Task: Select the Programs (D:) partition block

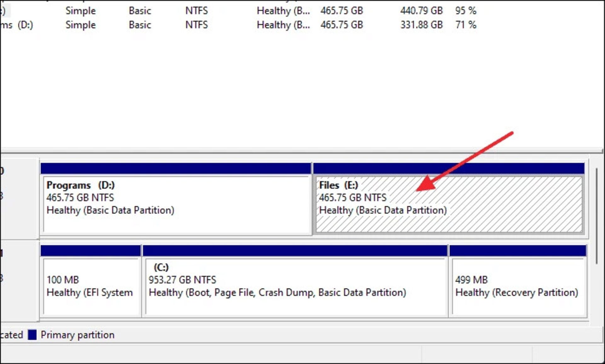Action: (176, 205)
